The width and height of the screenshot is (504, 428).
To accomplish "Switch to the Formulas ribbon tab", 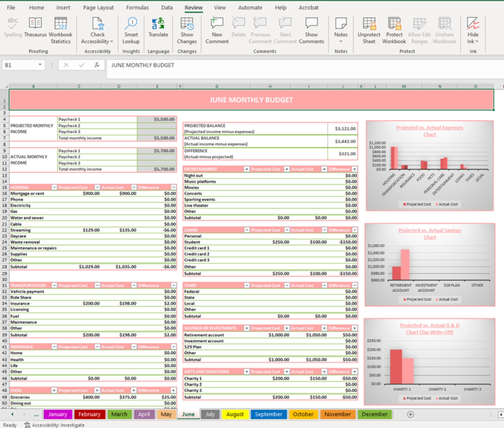I will pos(137,8).
